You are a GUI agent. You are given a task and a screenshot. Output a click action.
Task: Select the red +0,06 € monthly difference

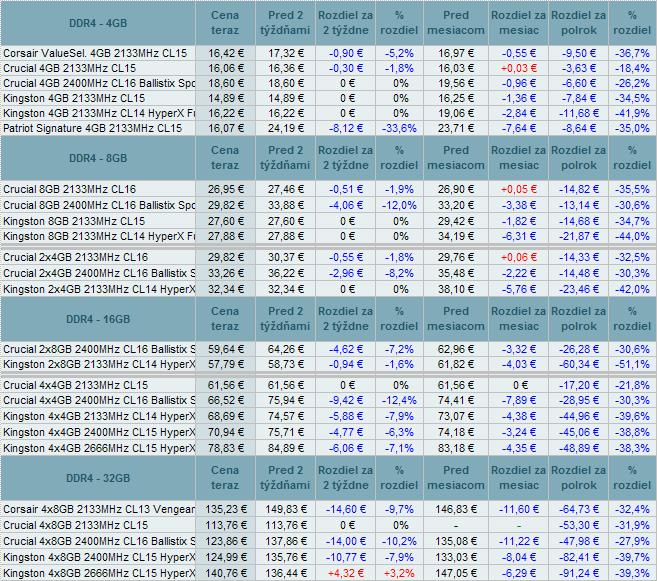pyautogui.click(x=519, y=257)
